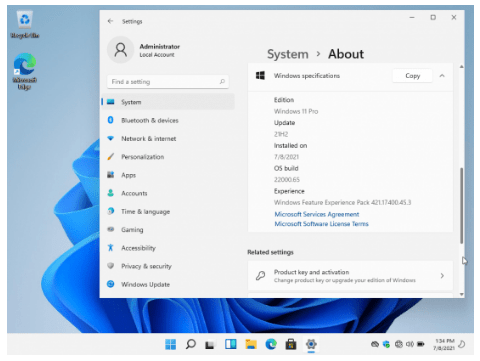
Task: Click the chevron on Product key and activation
Action: point(442,276)
